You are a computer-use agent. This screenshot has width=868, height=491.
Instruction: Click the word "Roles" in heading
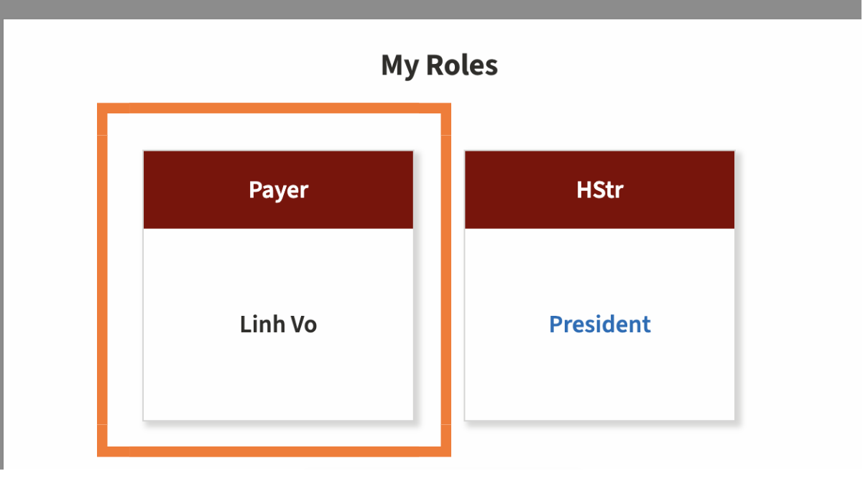pos(461,65)
